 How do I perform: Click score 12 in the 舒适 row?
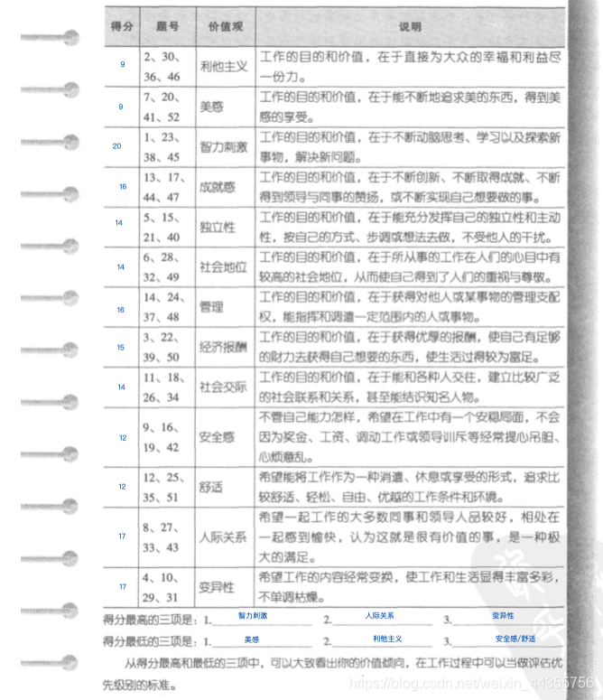coord(122,487)
